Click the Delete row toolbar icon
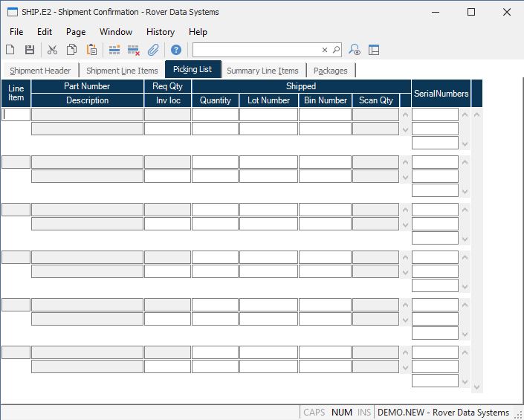Viewport: 524px width, 420px height. (134, 50)
